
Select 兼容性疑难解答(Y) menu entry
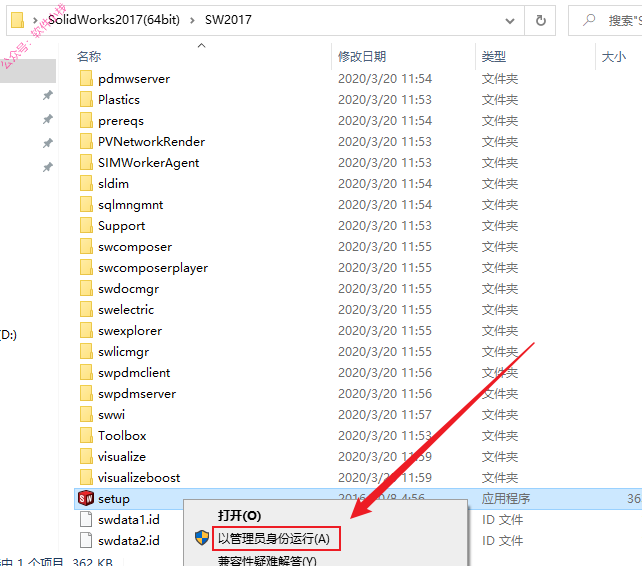click(267, 560)
